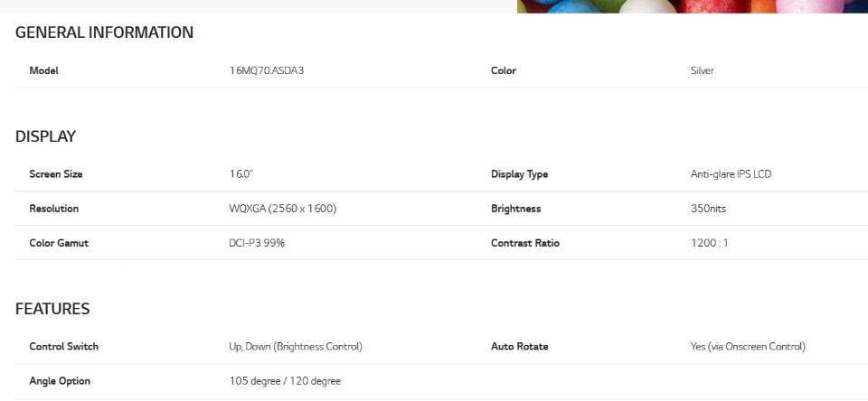Image resolution: width=868 pixels, height=401 pixels.
Task: Click the Yes (via Onscreen Control) text
Action: pyautogui.click(x=748, y=347)
